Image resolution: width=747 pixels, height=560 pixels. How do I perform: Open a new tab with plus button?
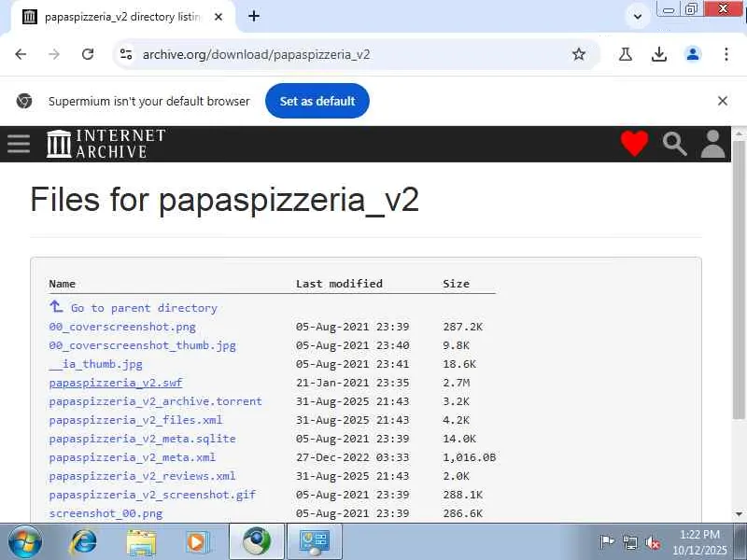point(254,16)
